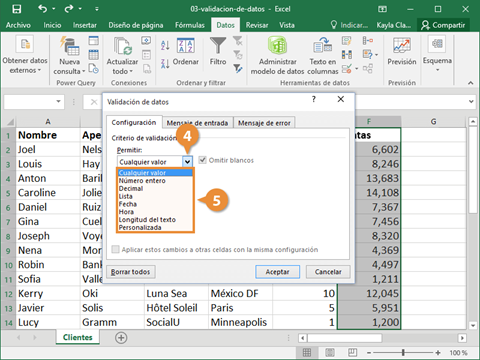Select column G header
Viewport: 480px width, 360px height.
[433, 121]
